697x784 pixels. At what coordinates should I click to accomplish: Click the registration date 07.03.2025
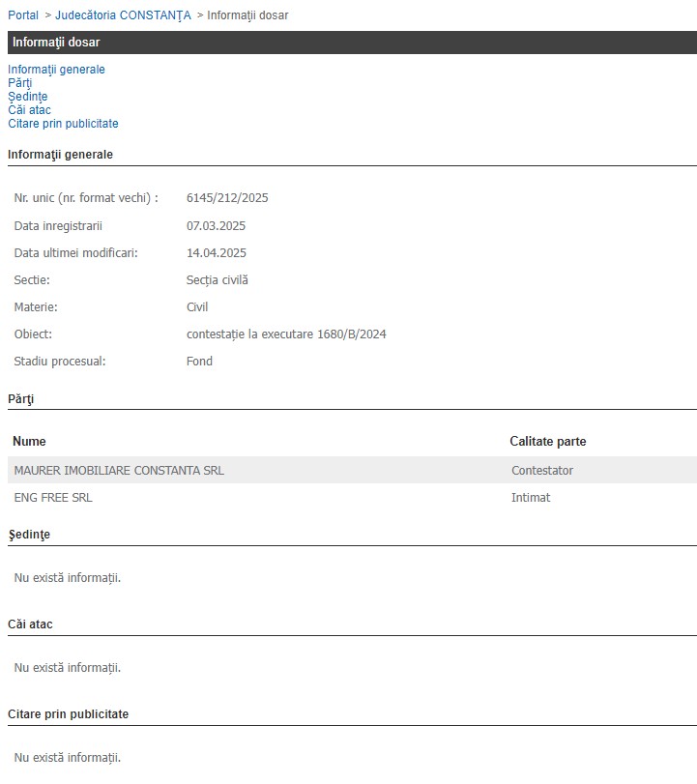[x=216, y=226]
